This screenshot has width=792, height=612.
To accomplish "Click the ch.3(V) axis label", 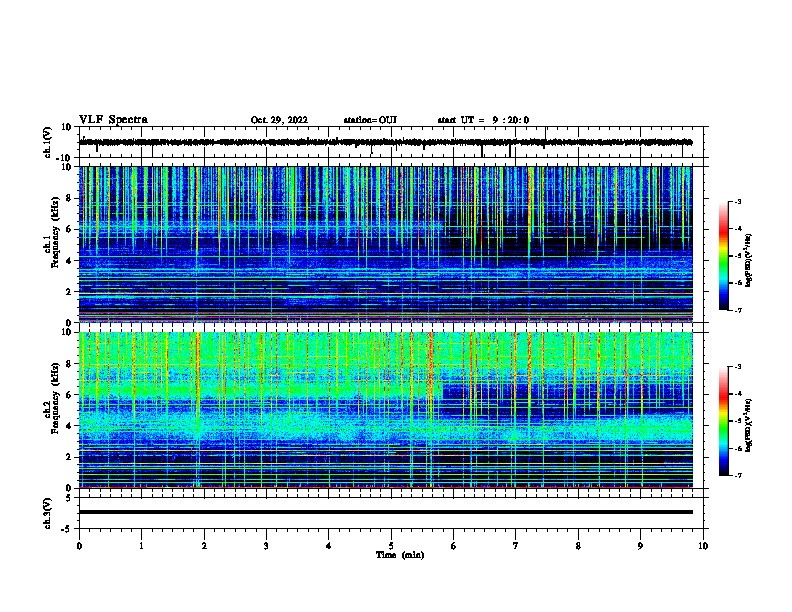I will pos(48,514).
